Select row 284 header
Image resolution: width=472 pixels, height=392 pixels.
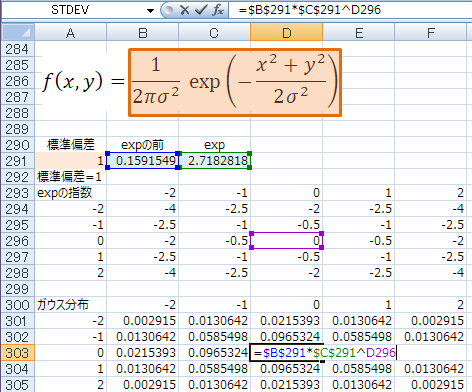tap(18, 49)
